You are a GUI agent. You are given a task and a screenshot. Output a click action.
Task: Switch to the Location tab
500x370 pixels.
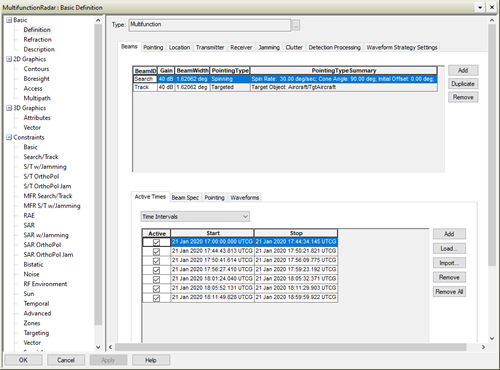179,48
